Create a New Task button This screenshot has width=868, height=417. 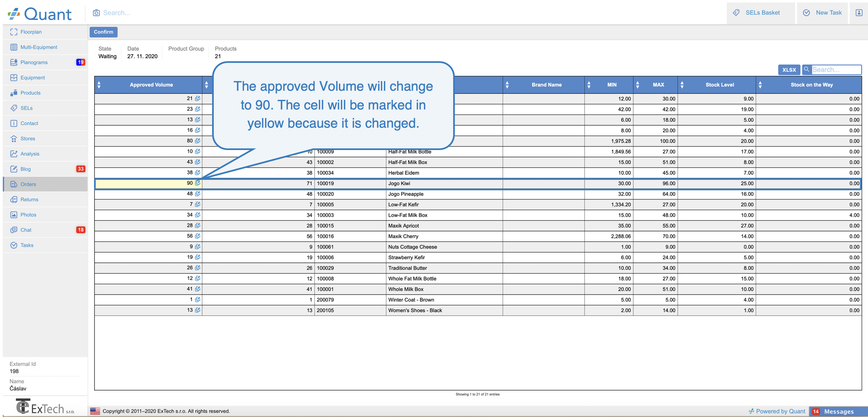click(822, 13)
